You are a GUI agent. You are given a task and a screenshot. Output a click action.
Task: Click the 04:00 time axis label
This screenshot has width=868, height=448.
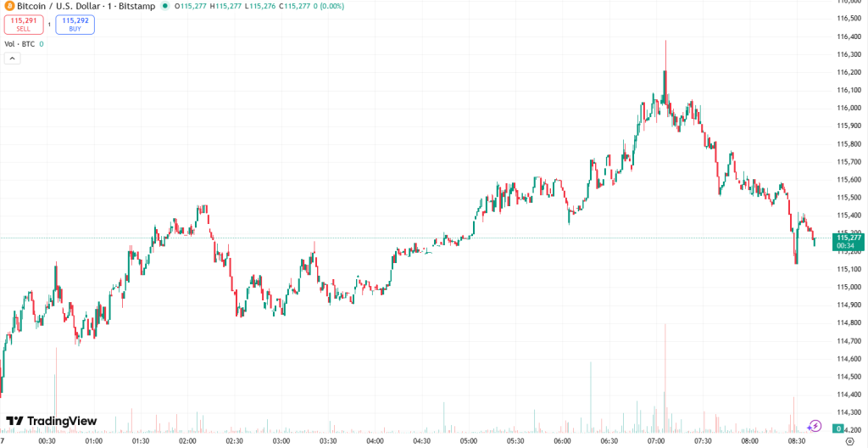pyautogui.click(x=375, y=441)
